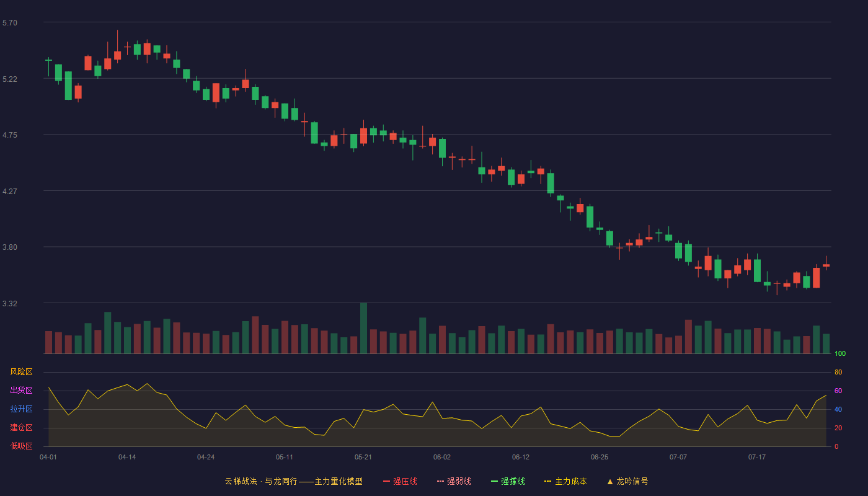Screen dimensions: 868x496
Task: Click the green 100 indicator axis value
Action: point(840,353)
